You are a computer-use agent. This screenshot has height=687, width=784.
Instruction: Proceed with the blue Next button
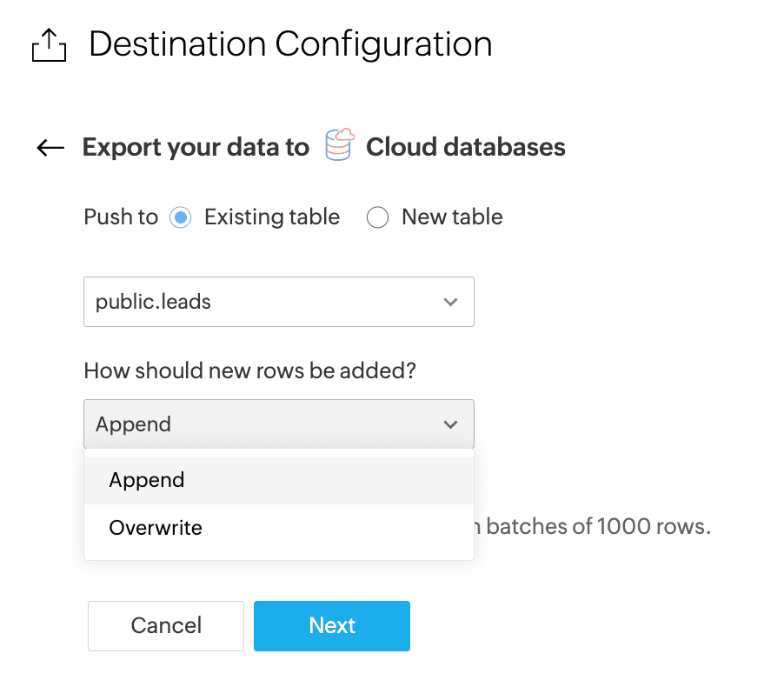pyautogui.click(x=332, y=626)
